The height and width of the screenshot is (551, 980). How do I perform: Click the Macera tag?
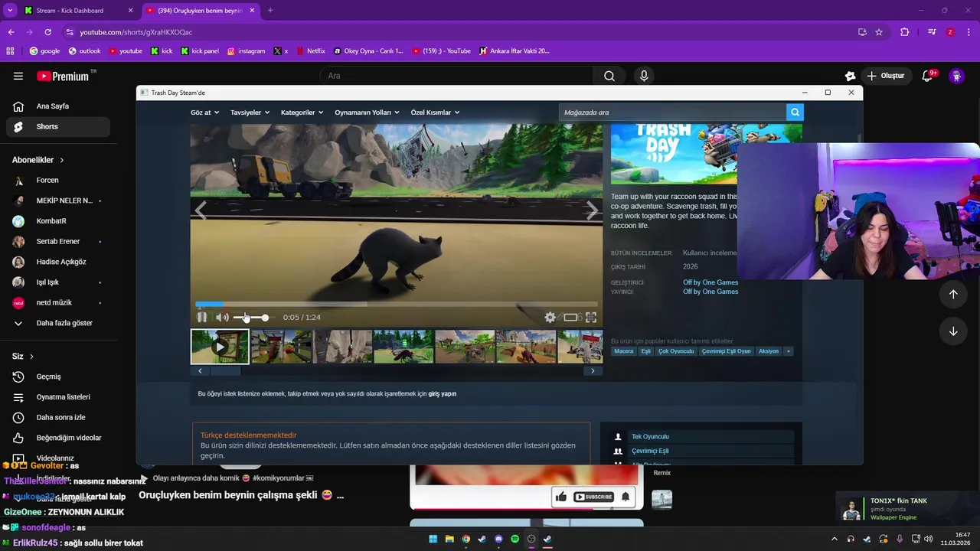click(x=623, y=351)
